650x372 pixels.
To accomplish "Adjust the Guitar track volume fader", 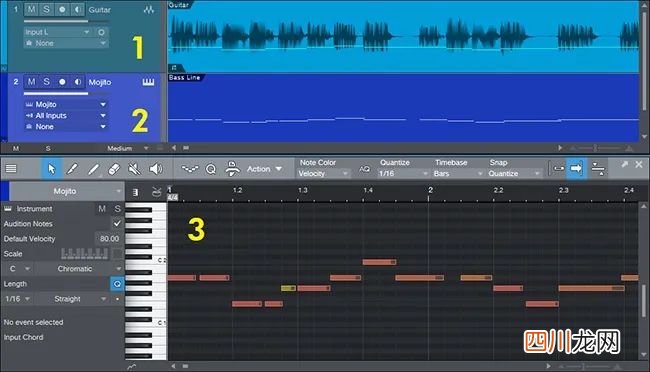I will 66,21.
